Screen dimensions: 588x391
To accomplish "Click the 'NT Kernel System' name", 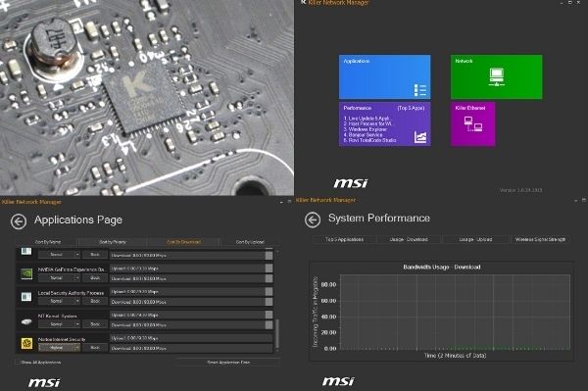I will coord(58,316).
